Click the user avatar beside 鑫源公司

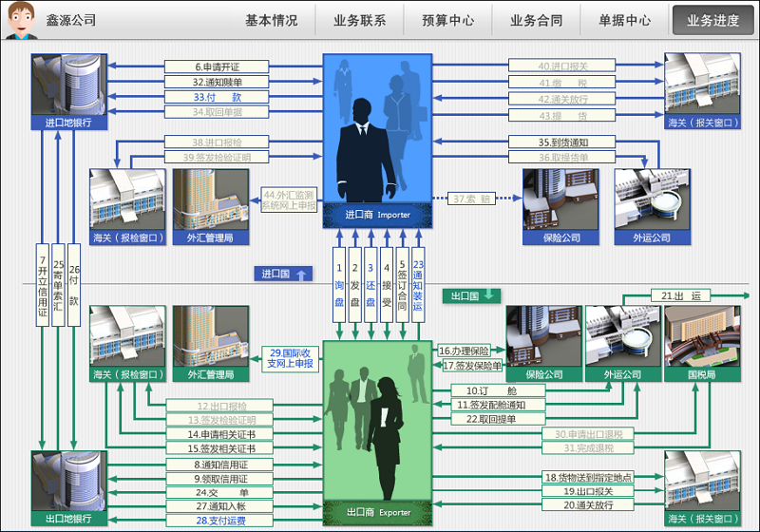21,20
